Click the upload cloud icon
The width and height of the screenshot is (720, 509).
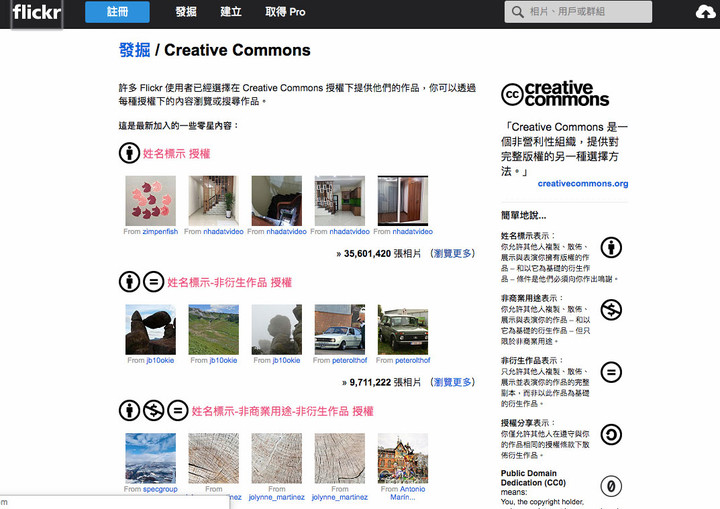pyautogui.click(x=706, y=12)
